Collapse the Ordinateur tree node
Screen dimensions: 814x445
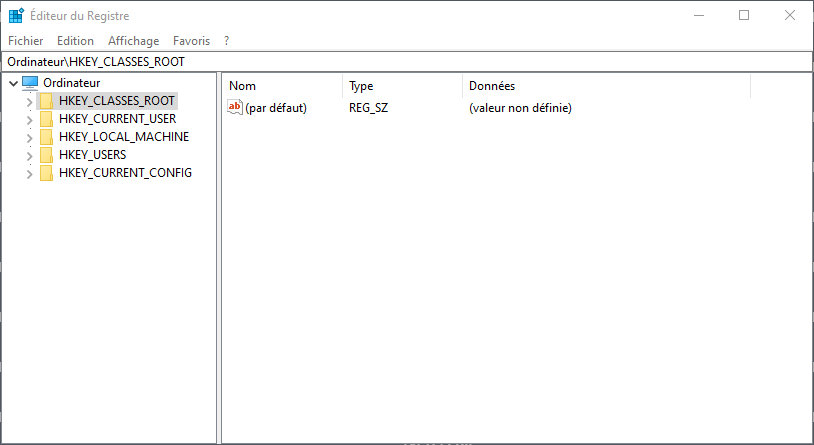coord(12,83)
